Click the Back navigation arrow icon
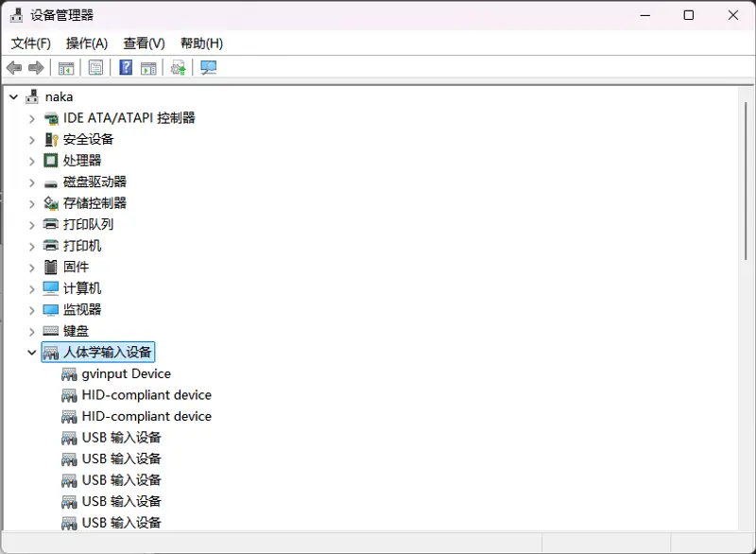This screenshot has height=554, width=756. coord(13,67)
